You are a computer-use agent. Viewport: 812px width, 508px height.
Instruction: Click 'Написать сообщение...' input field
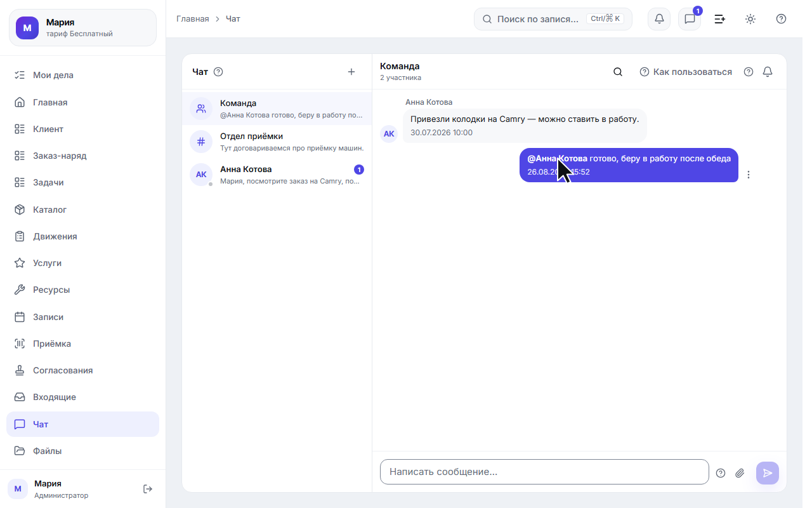point(544,472)
